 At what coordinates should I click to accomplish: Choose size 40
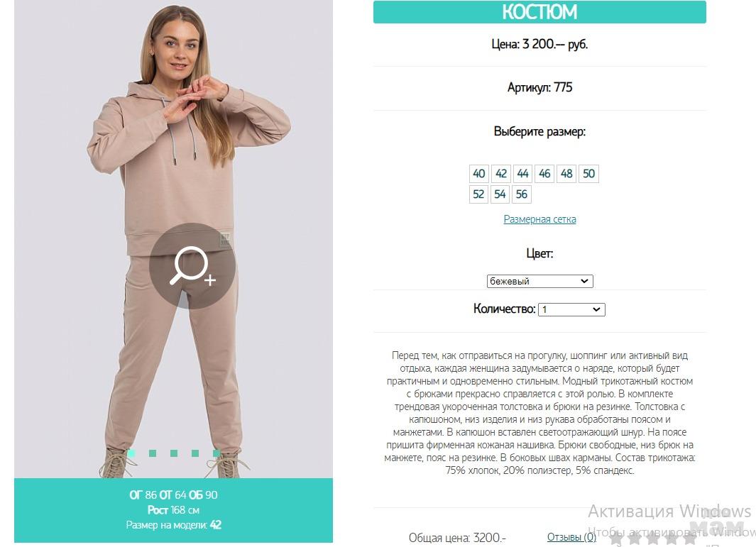tap(478, 174)
